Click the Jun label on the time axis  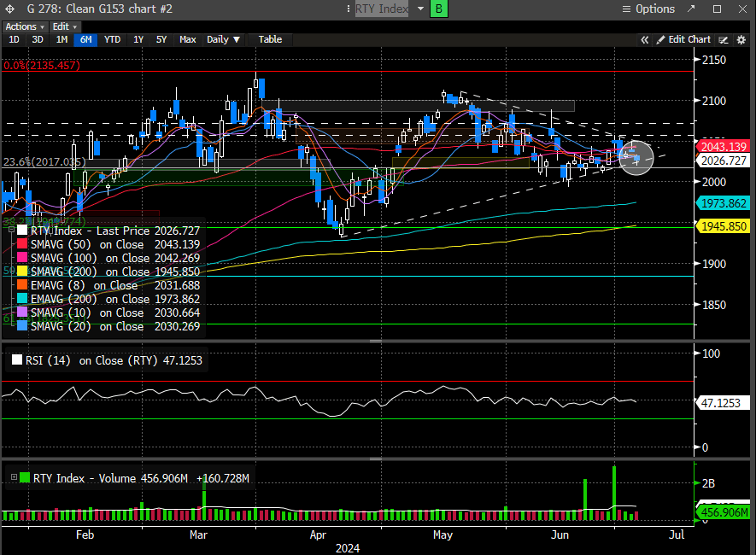click(560, 535)
